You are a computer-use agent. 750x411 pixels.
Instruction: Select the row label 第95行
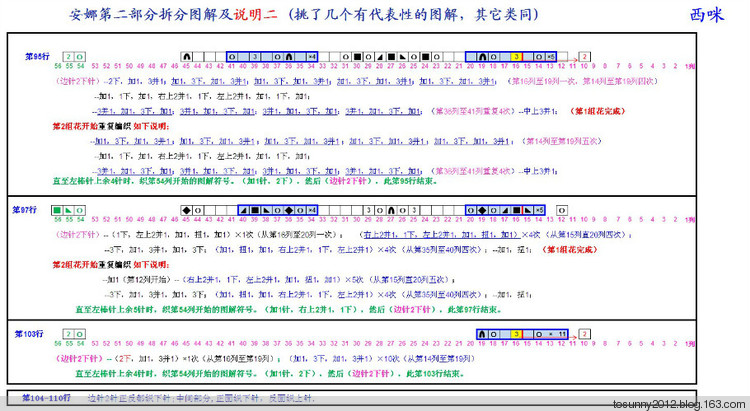(37, 56)
